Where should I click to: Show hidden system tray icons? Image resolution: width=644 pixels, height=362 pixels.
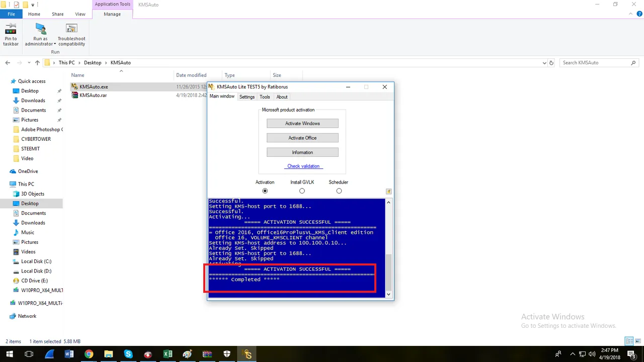coord(572,354)
